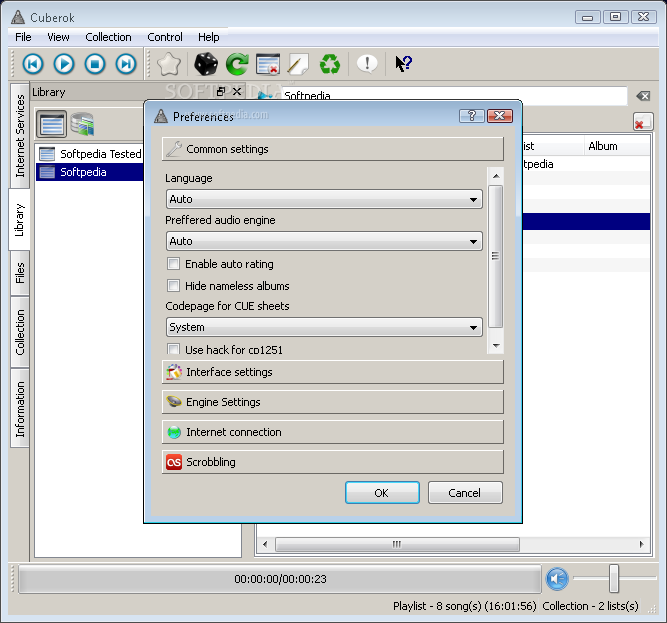This screenshot has height=623, width=667.
Task: Click the play button in toolbar
Action: pos(64,64)
